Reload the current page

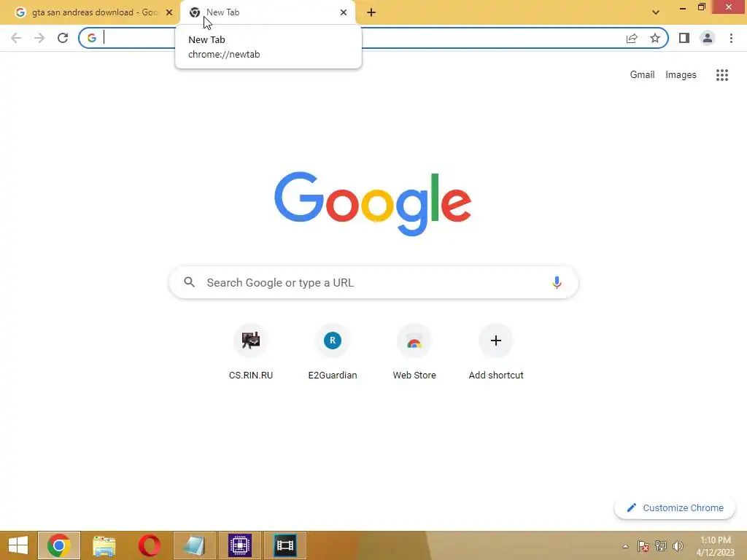[x=63, y=38]
